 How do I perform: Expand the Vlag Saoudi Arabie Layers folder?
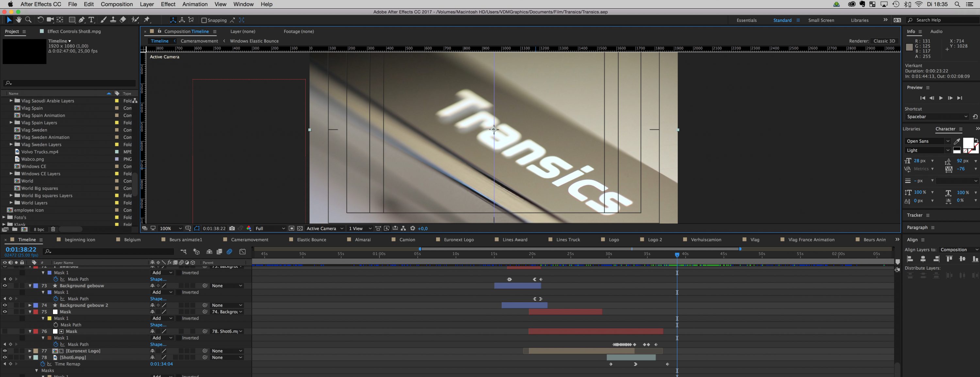pyautogui.click(x=11, y=101)
